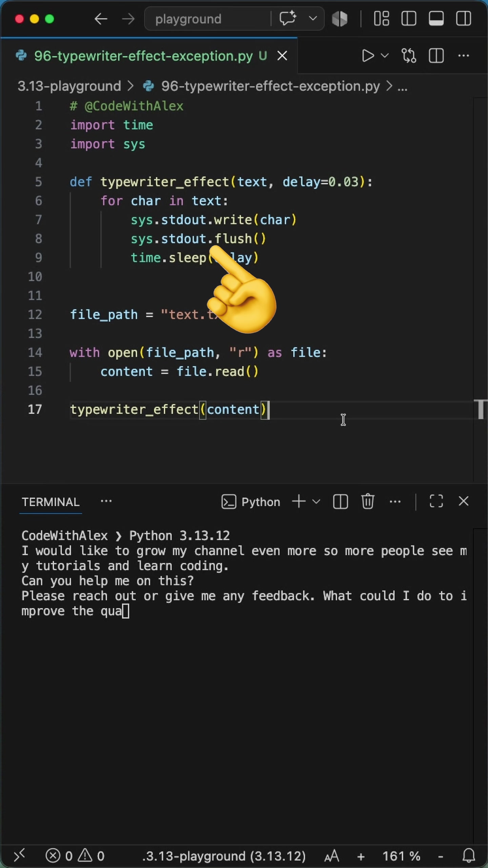Image resolution: width=488 pixels, height=868 pixels.
Task: Click the file name breadcrumb
Action: [x=270, y=86]
